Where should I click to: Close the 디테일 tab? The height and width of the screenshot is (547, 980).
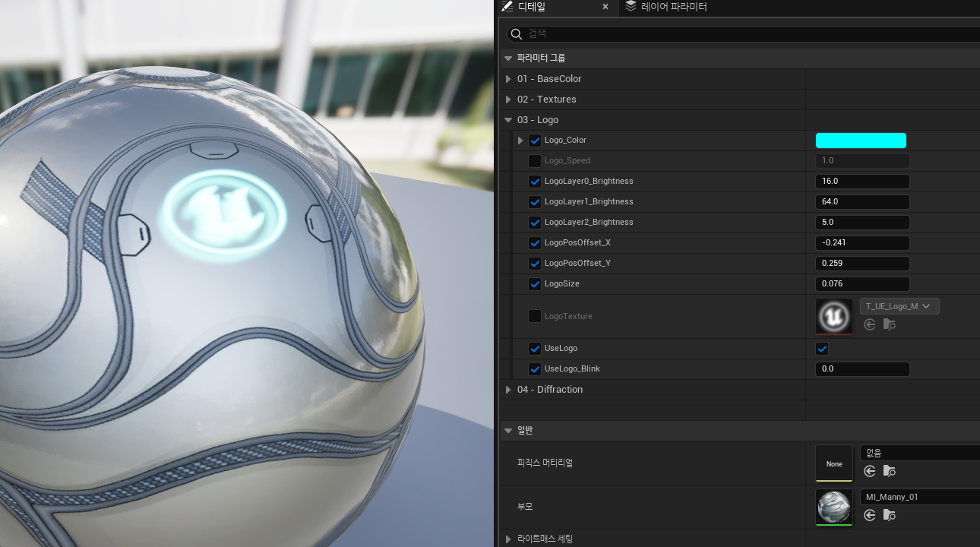tap(605, 7)
